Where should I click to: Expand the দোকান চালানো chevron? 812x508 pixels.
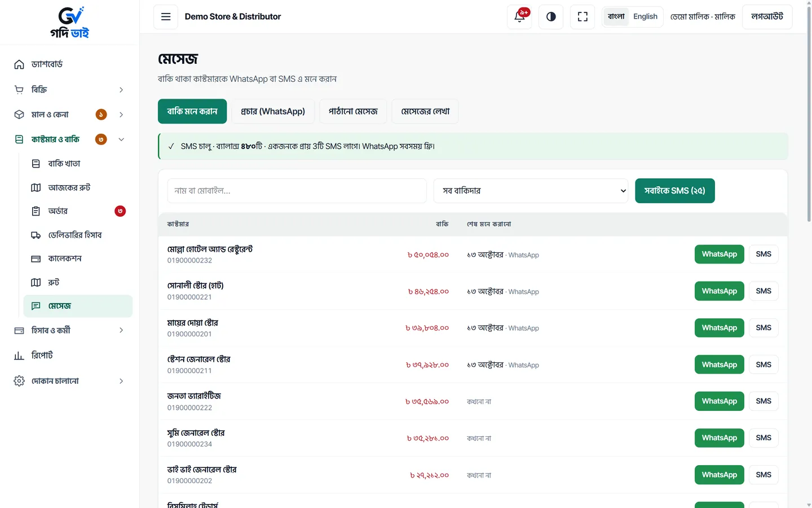pyautogui.click(x=121, y=381)
